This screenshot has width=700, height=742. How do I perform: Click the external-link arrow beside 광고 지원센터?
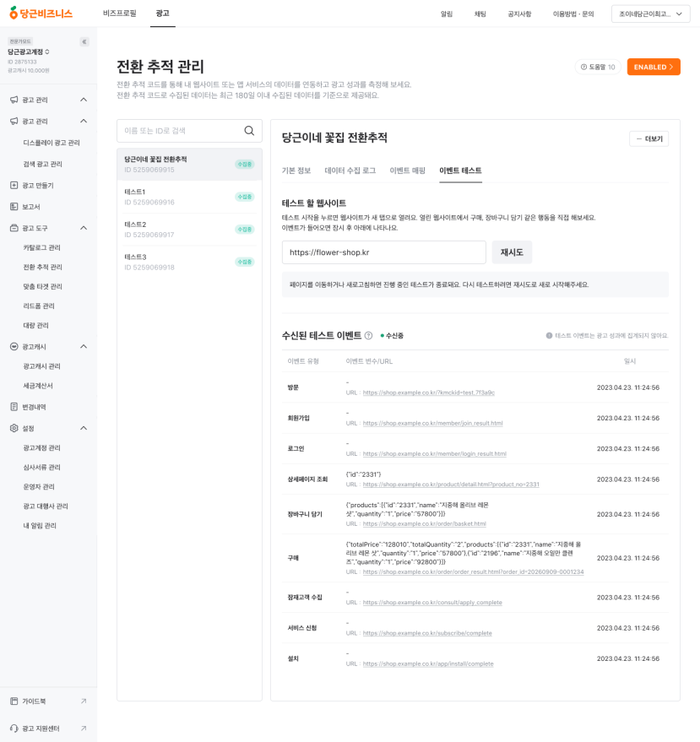coord(84,728)
